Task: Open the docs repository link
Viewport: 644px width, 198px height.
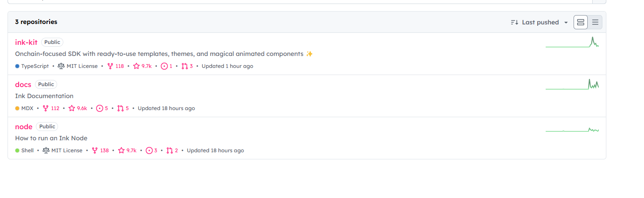Action: (23, 84)
